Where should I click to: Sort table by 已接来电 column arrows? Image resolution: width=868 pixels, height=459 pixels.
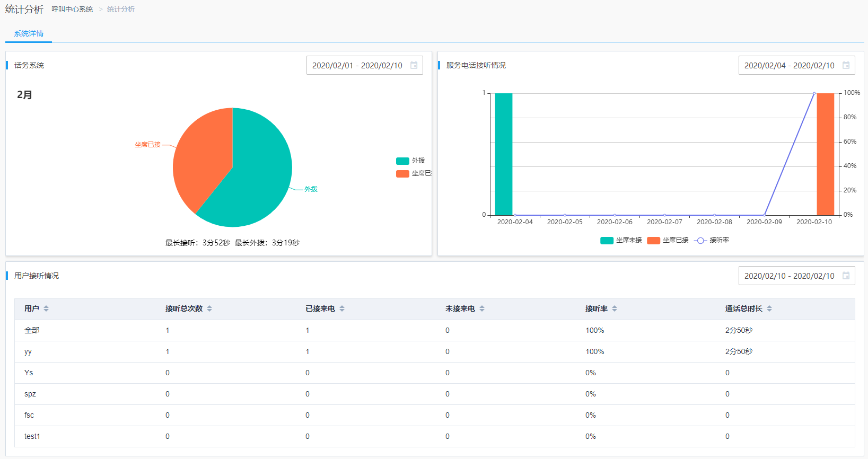pos(342,308)
